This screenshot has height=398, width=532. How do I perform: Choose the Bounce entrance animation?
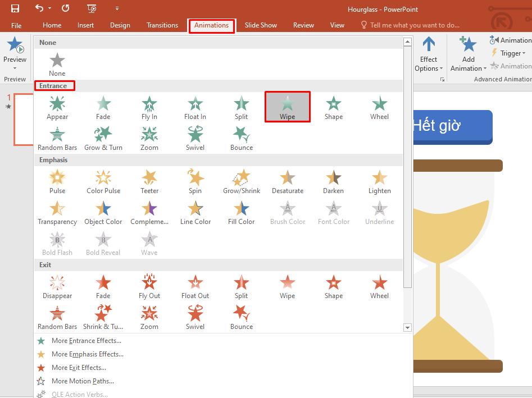tap(241, 138)
